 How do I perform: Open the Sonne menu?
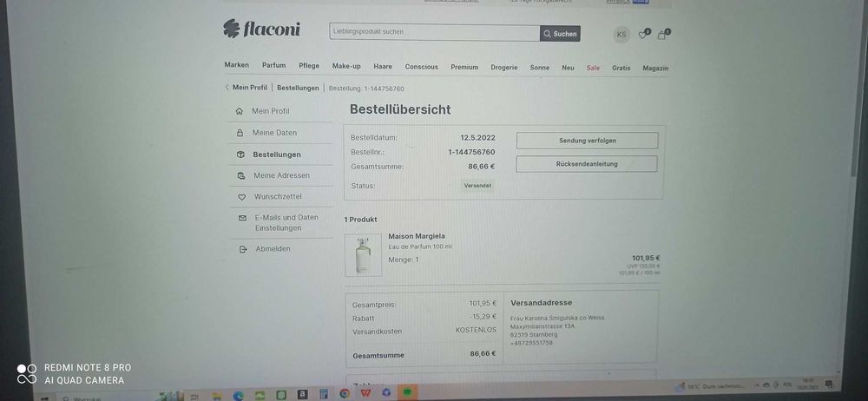(x=540, y=68)
